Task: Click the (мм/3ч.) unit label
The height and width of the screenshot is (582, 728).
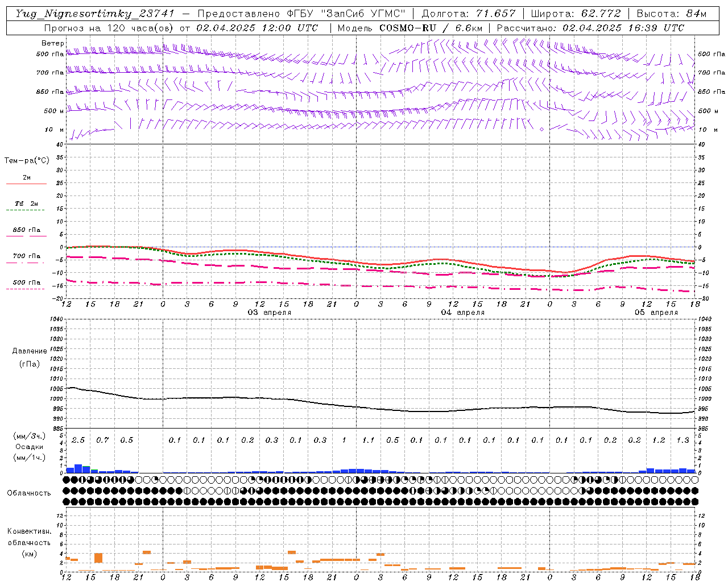Action: [x=28, y=436]
